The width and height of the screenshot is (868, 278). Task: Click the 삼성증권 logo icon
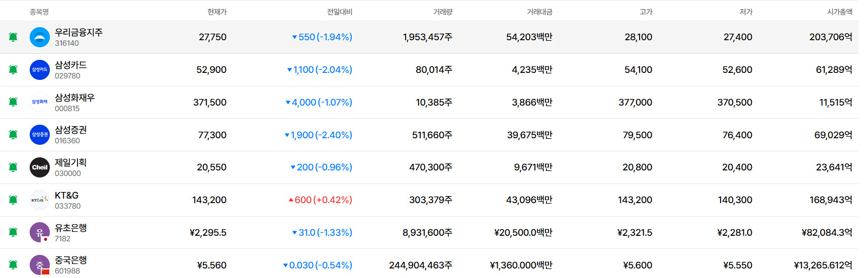click(40, 135)
